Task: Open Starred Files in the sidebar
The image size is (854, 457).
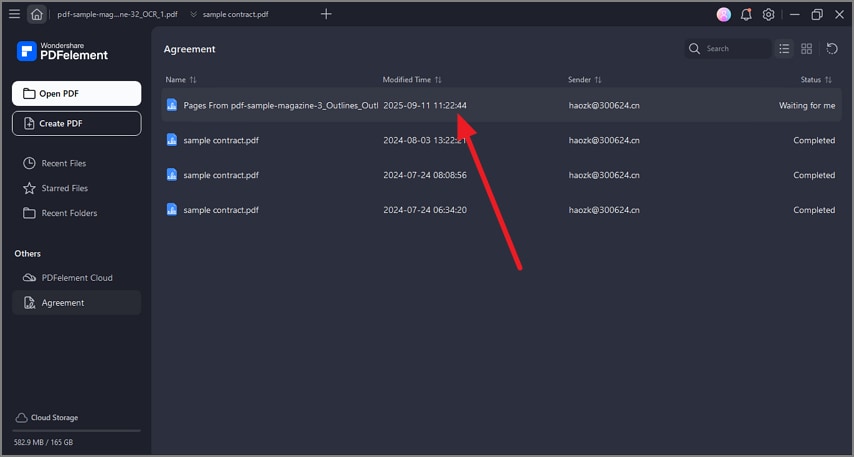Action: (x=64, y=188)
